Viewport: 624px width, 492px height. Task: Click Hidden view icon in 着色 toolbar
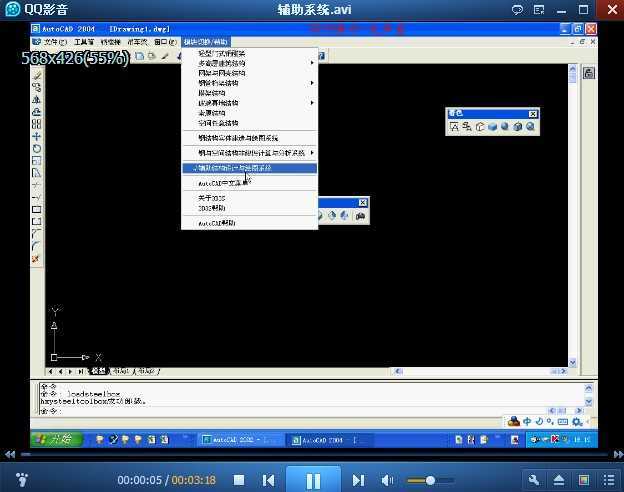480,127
